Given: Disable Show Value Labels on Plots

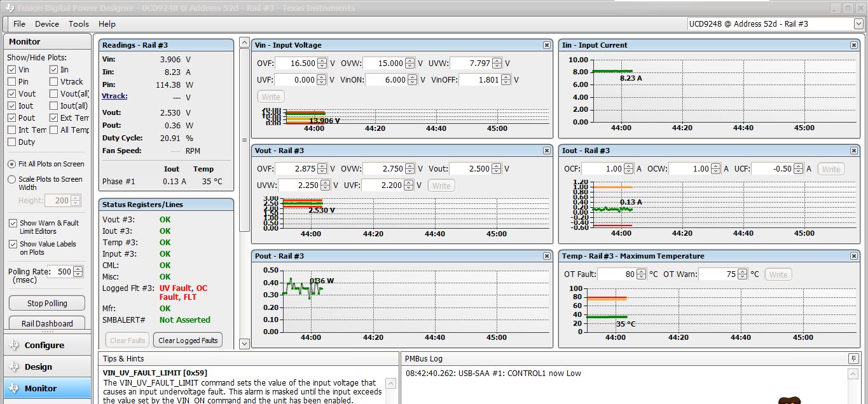Looking at the screenshot, I should tap(13, 245).
